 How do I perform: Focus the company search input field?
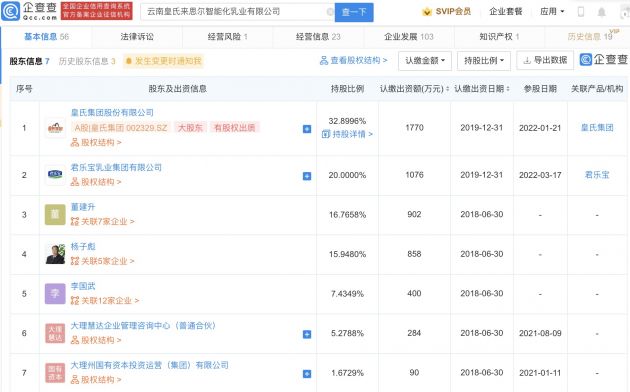237,12
